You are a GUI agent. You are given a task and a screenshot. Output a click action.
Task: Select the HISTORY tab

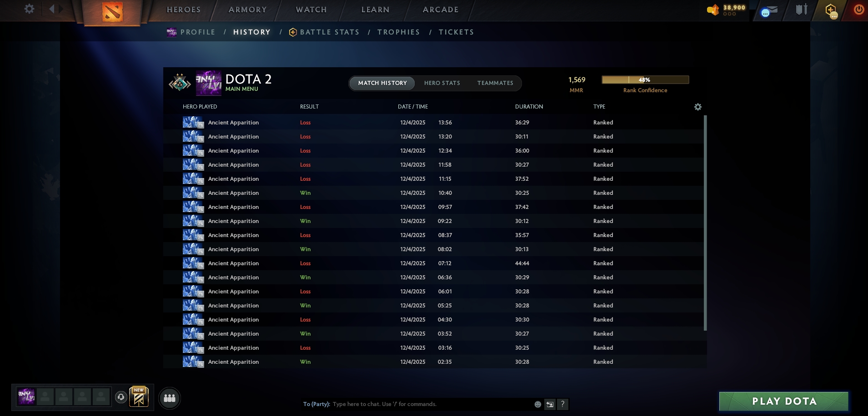pyautogui.click(x=252, y=32)
